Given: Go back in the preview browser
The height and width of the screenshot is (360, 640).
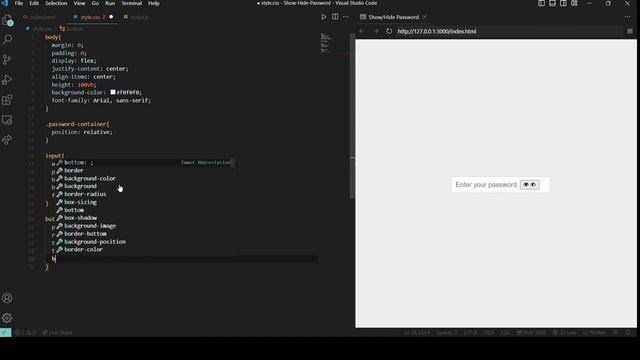Looking at the screenshot, I should 362,31.
